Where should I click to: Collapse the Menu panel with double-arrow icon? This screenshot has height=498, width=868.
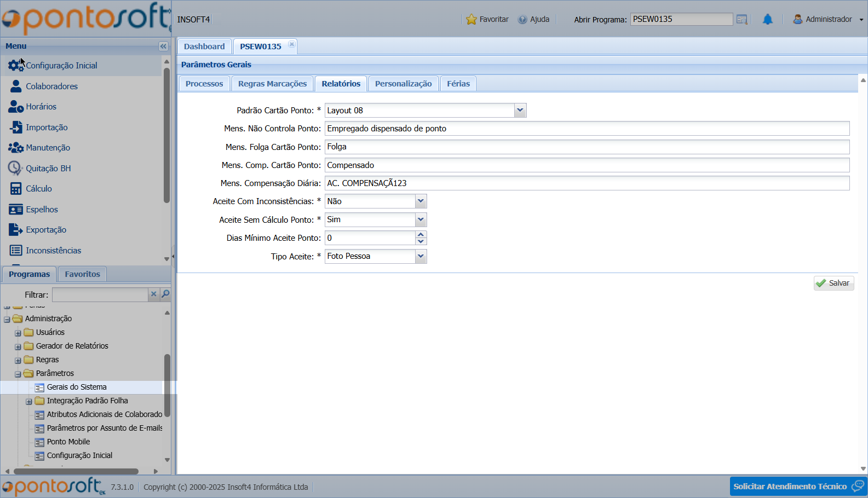[163, 47]
